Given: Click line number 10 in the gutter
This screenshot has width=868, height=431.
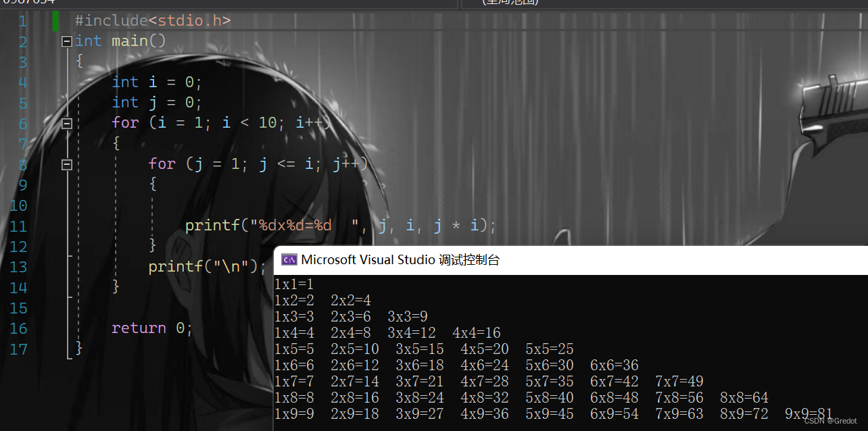Looking at the screenshot, I should [x=18, y=206].
